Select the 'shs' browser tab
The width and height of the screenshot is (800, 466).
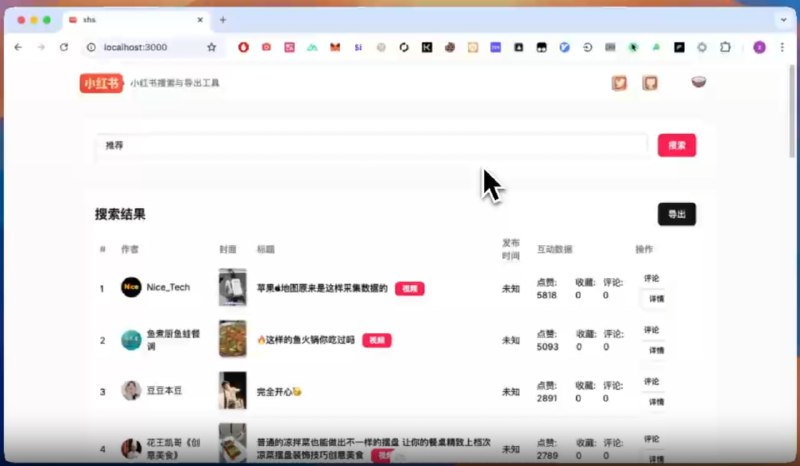tap(130, 20)
